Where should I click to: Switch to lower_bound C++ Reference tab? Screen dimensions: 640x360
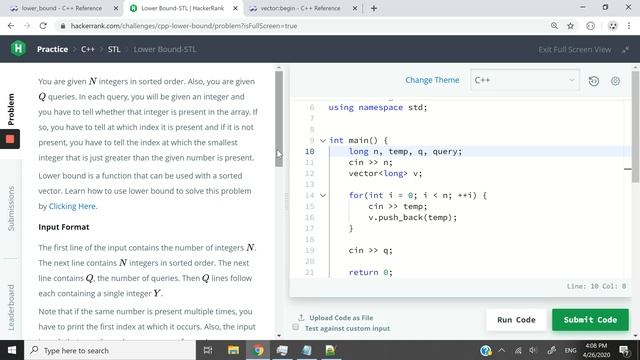(62, 8)
